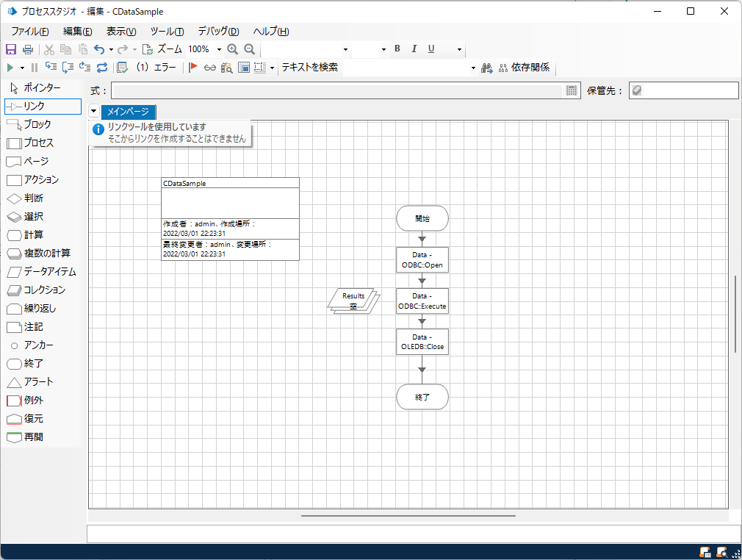Toggle underline formatting button

[x=431, y=49]
